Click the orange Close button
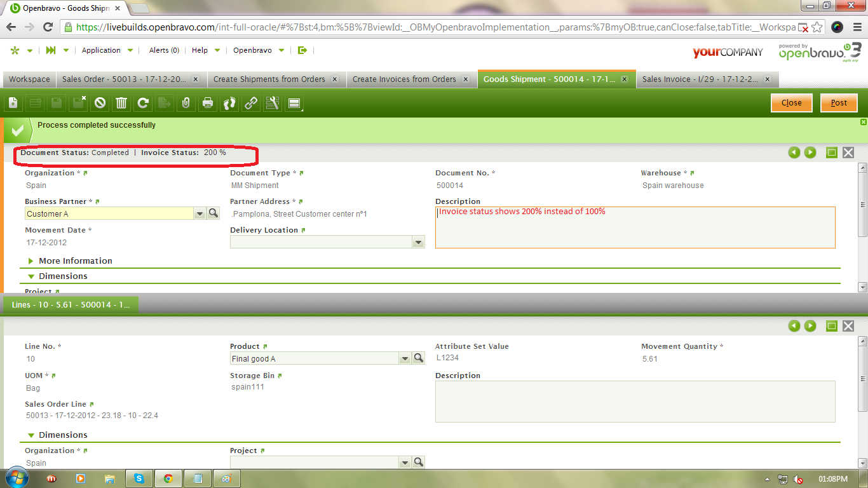The height and width of the screenshot is (488, 868). coord(791,103)
